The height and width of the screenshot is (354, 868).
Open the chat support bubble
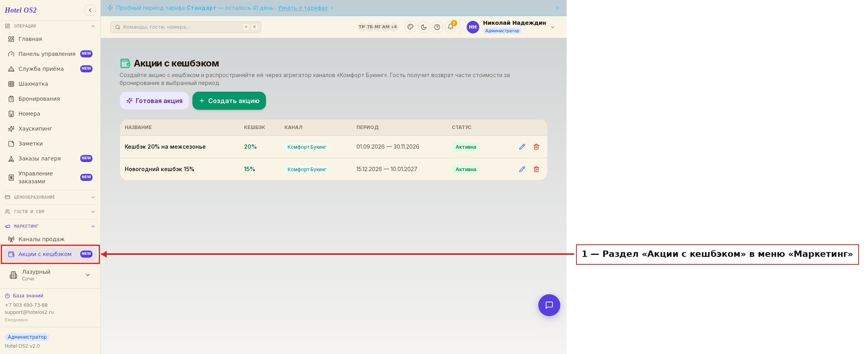(549, 305)
